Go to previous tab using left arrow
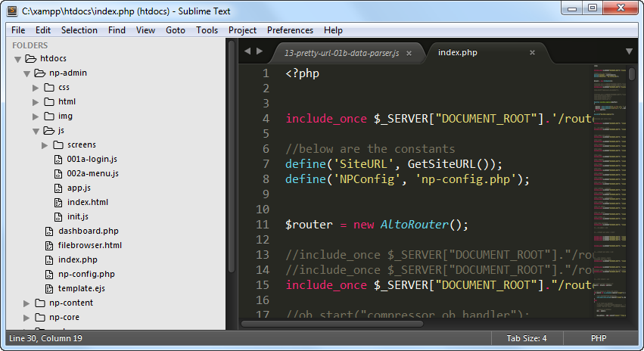Image resolution: width=644 pixels, height=351 pixels. click(x=247, y=51)
